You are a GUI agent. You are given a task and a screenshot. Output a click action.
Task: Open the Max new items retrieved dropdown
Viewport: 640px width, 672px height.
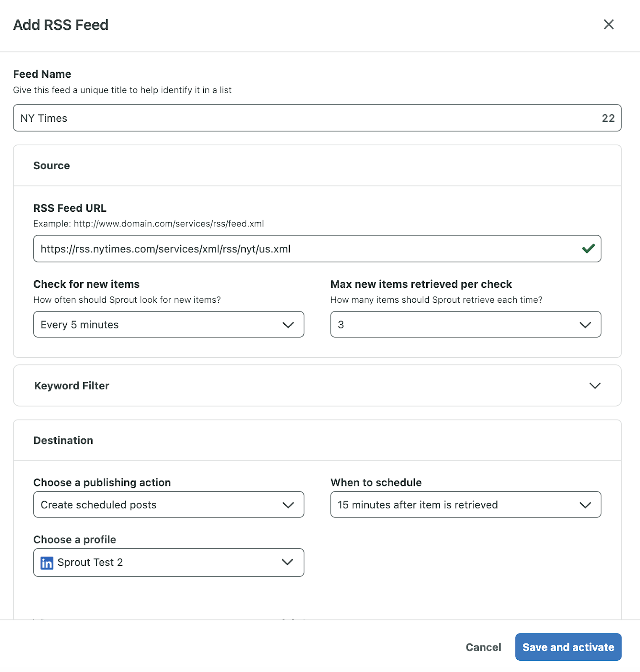466,324
